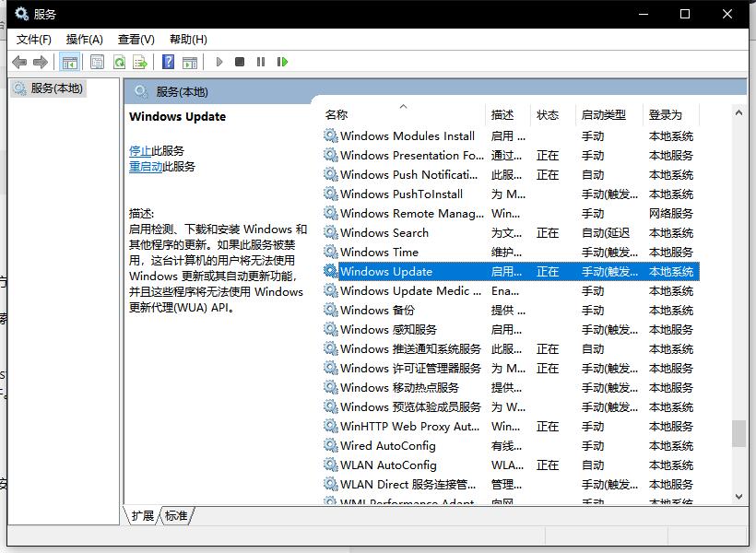Select the Windows Presentation Fo... service
The image size is (756, 553).
511,155
